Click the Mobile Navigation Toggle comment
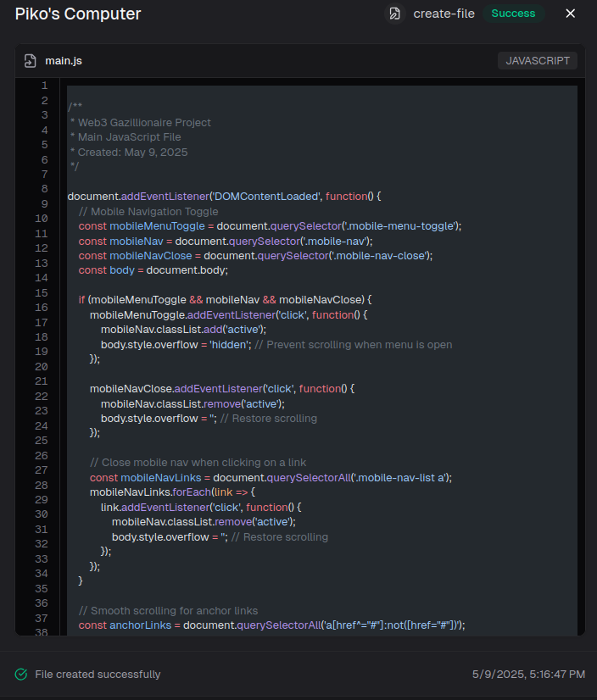The height and width of the screenshot is (700, 597). click(148, 212)
